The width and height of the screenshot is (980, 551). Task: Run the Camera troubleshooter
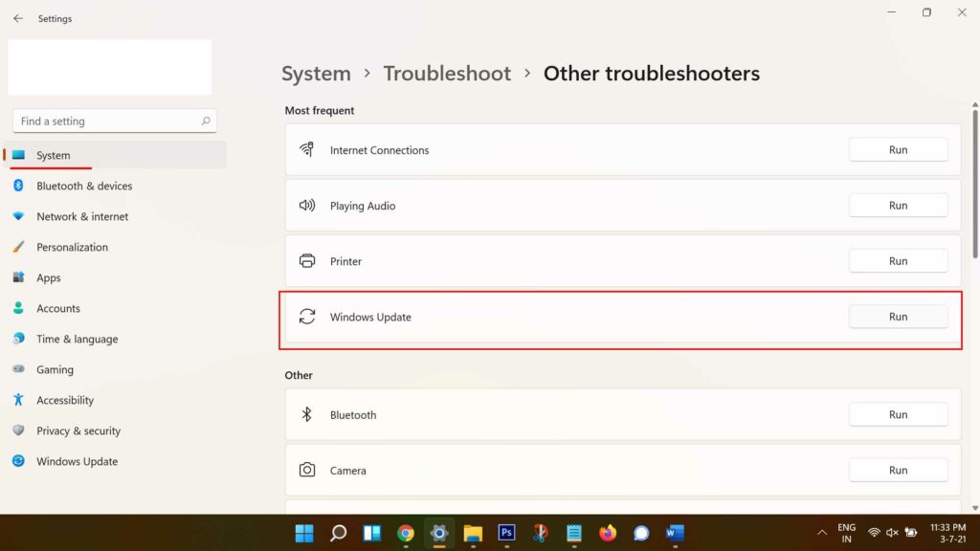click(x=898, y=470)
